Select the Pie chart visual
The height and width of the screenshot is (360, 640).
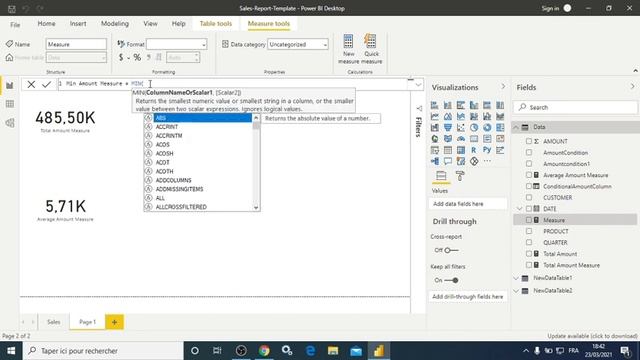(x=474, y=128)
